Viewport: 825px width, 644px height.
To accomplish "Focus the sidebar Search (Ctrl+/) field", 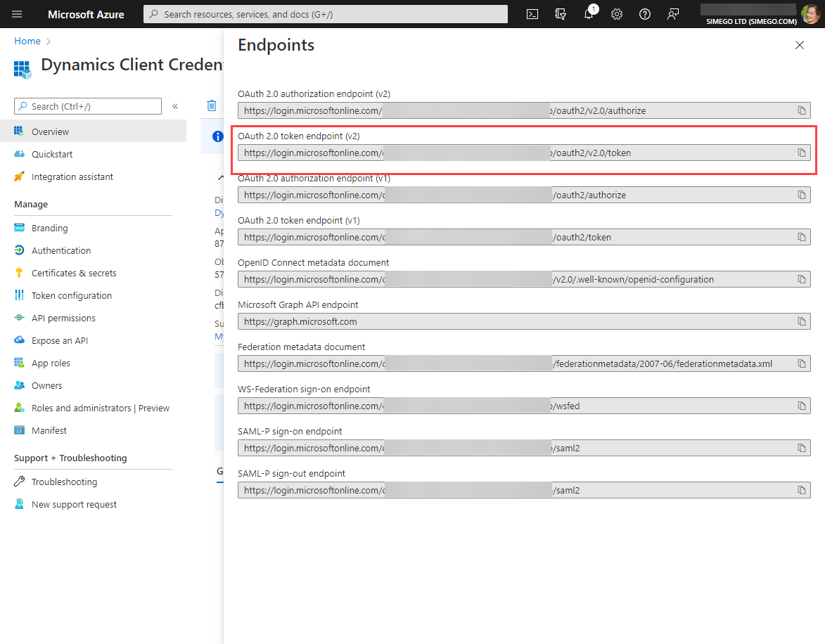I will (x=88, y=106).
